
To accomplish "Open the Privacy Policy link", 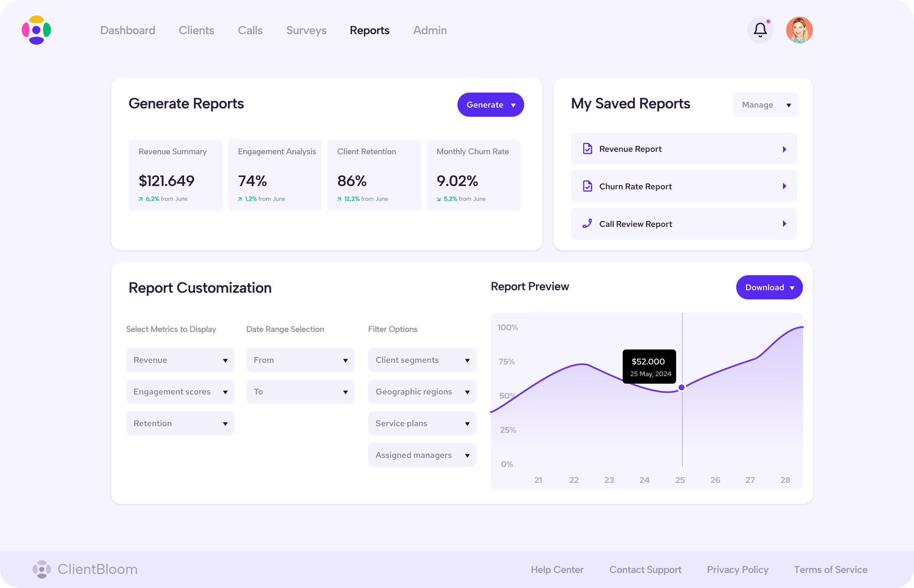I will coord(737,570).
